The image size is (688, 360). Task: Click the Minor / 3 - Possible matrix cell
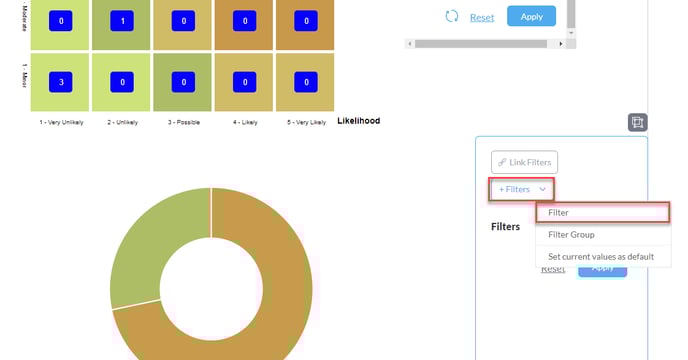click(183, 82)
